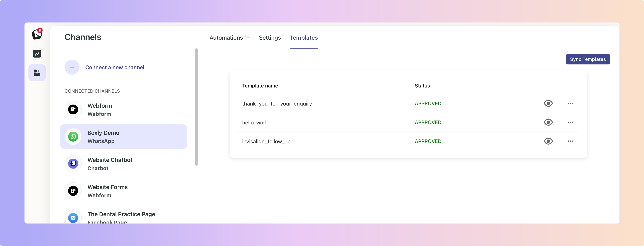Image resolution: width=644 pixels, height=246 pixels.
Task: Select the channels grid-plus sidebar icon
Action: click(x=37, y=73)
